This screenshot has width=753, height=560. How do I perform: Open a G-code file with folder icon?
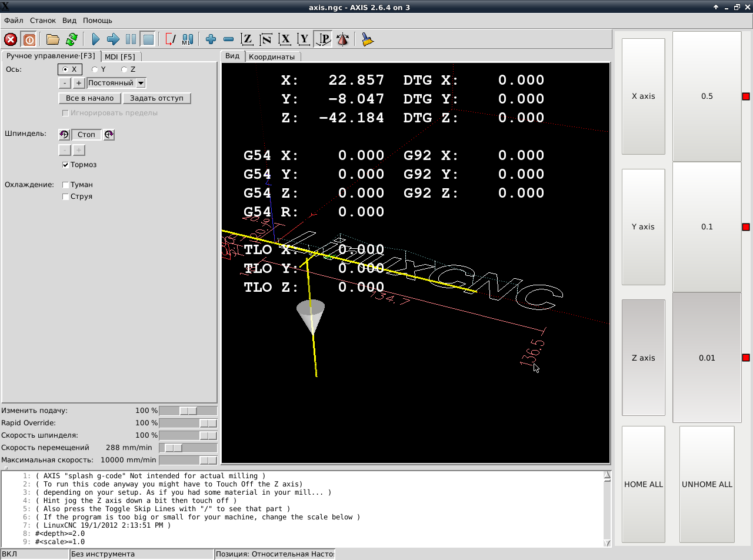53,39
